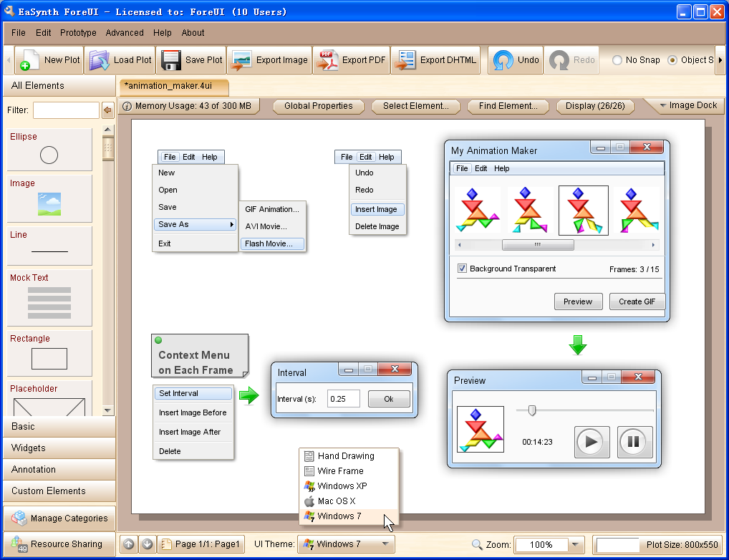
Task: Click the Export PDF icon
Action: pos(328,60)
